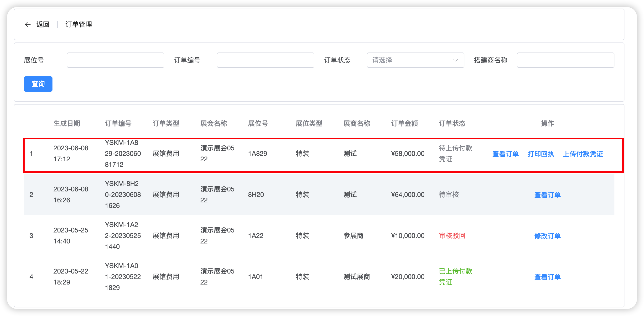Click the 返回 link
644x316 pixels.
tap(43, 24)
